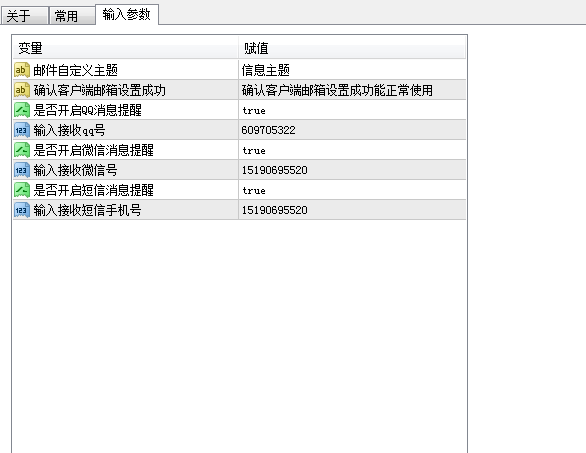Click true value for QQ消息提醒

[352, 110]
